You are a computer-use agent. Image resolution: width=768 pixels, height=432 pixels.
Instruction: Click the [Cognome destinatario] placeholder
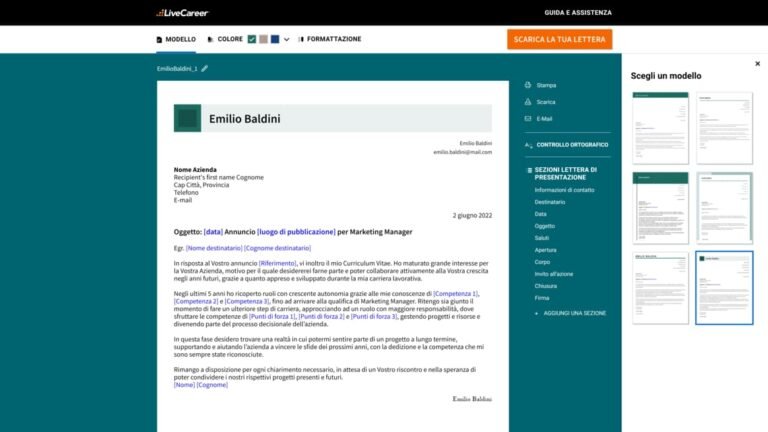coord(278,248)
